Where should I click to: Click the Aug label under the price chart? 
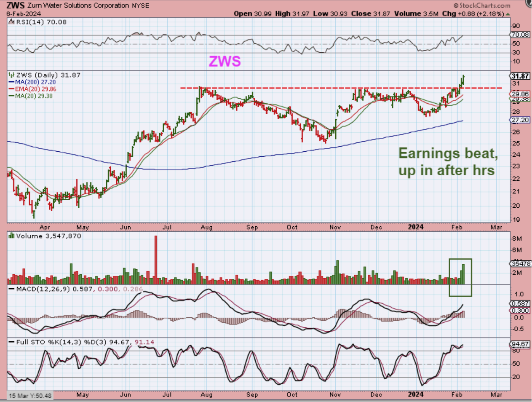206,227
